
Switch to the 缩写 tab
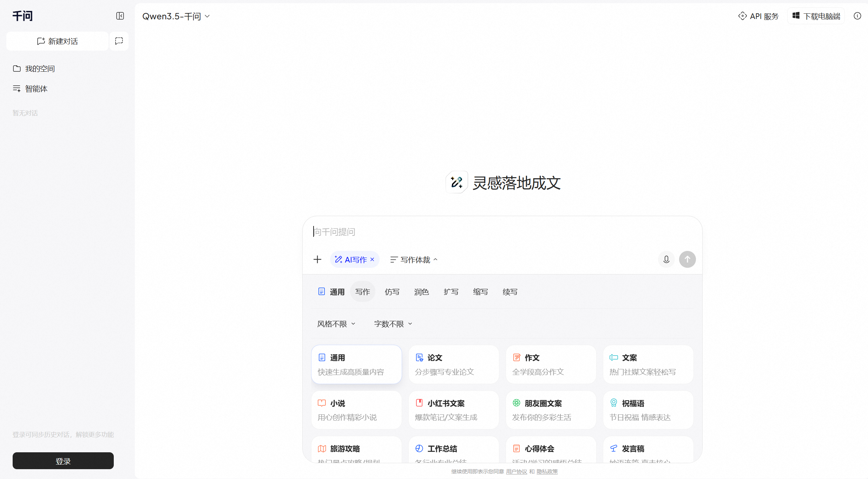click(481, 291)
